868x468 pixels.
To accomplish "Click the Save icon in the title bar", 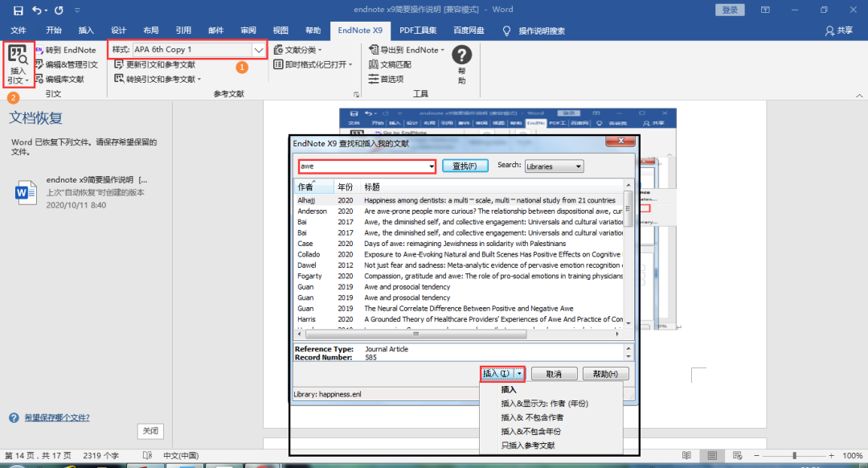I will coord(18,10).
